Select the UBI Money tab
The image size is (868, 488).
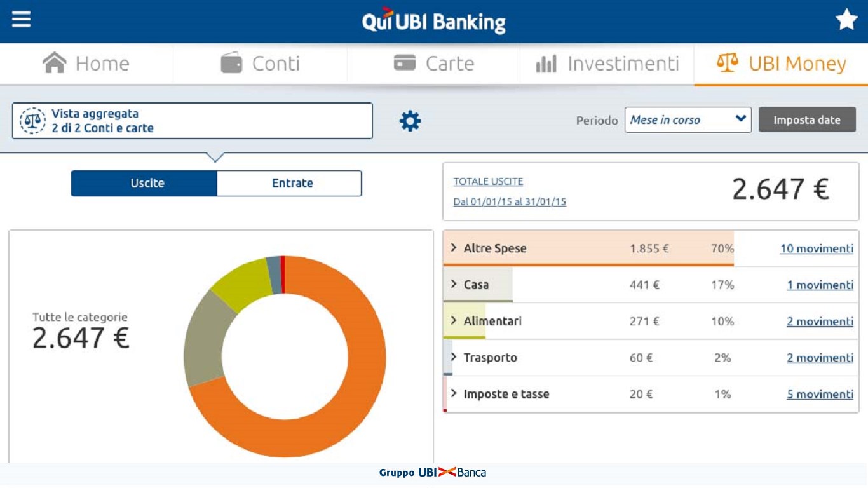click(x=781, y=64)
